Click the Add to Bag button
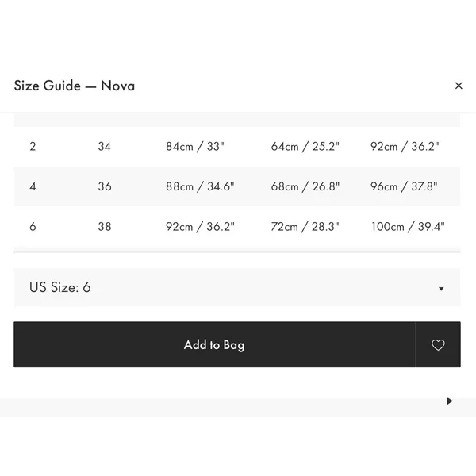The width and height of the screenshot is (476, 476). [214, 344]
